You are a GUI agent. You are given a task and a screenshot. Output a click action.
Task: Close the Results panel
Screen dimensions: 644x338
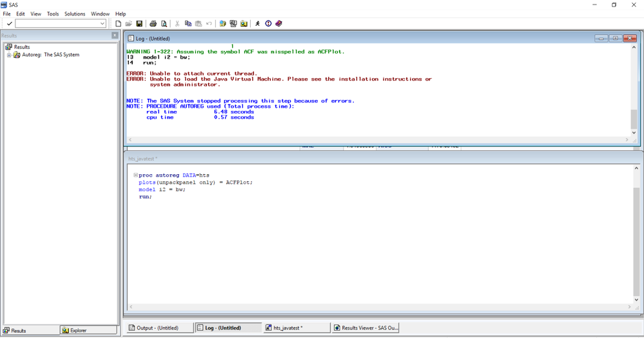coord(115,35)
